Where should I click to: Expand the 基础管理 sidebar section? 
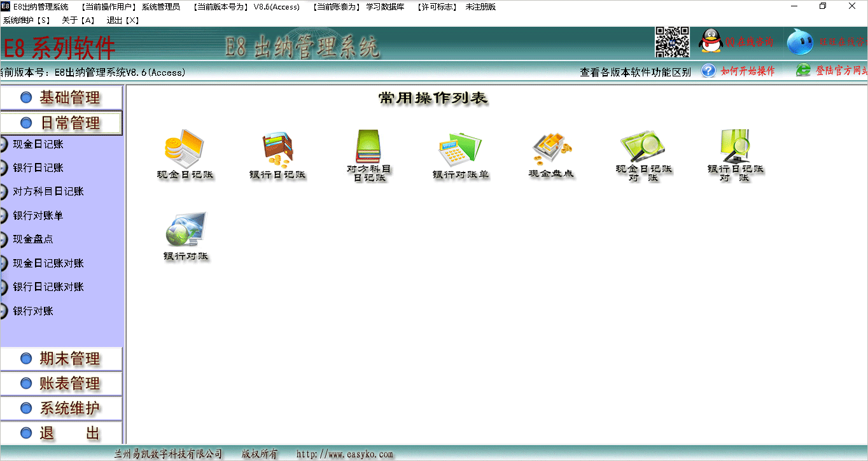coord(61,97)
